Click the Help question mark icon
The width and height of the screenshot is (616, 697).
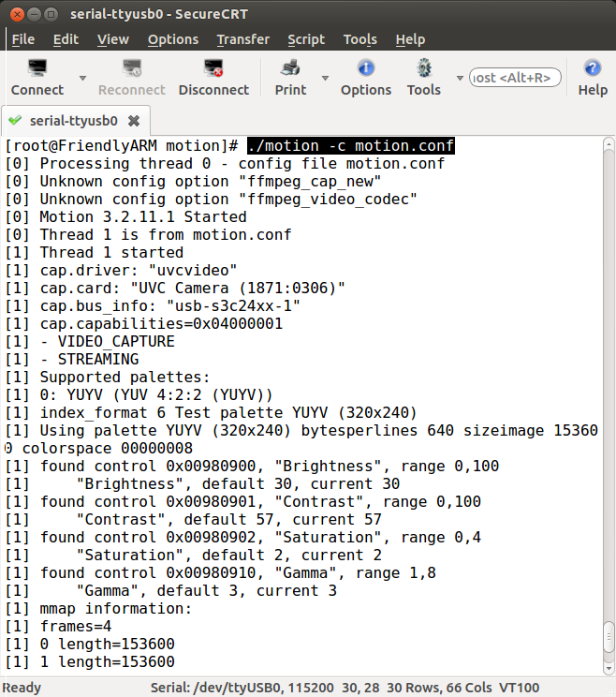593,68
